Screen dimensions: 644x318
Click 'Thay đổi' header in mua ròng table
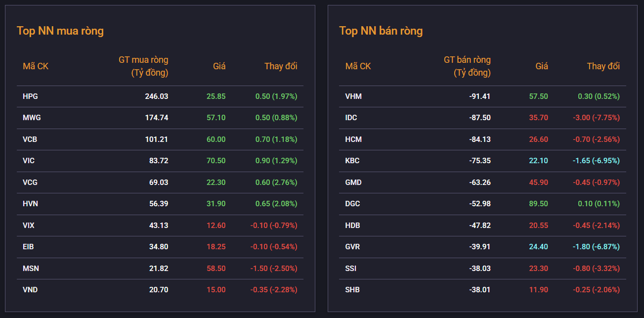click(281, 66)
